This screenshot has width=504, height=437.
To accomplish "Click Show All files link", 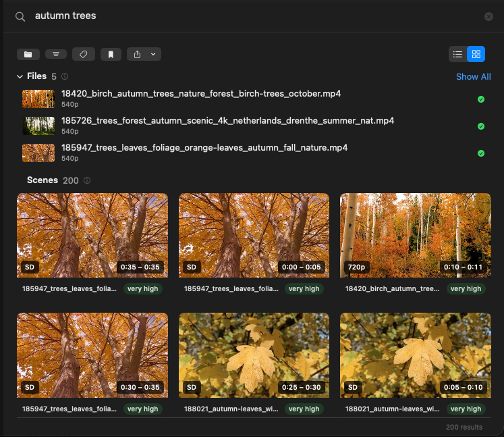I will [474, 76].
